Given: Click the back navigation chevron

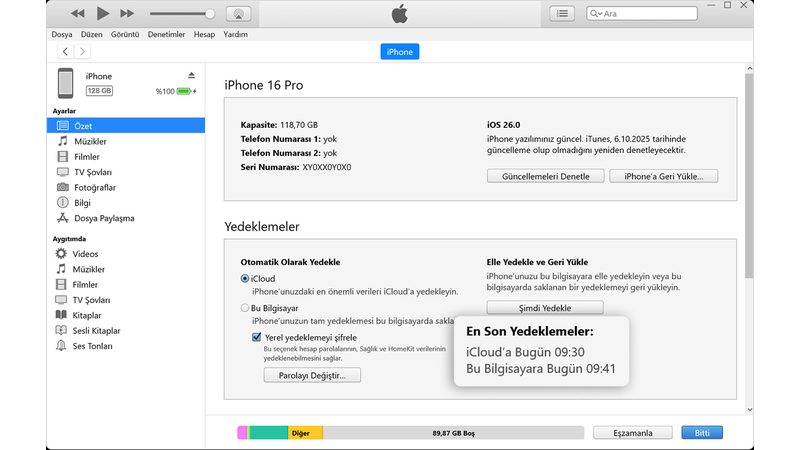Looking at the screenshot, I should [x=66, y=51].
